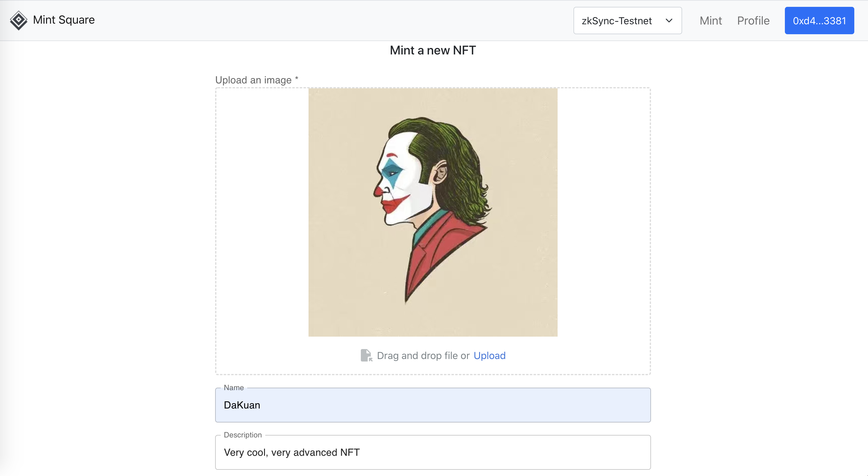Click the Description field's floating label

coord(243,435)
